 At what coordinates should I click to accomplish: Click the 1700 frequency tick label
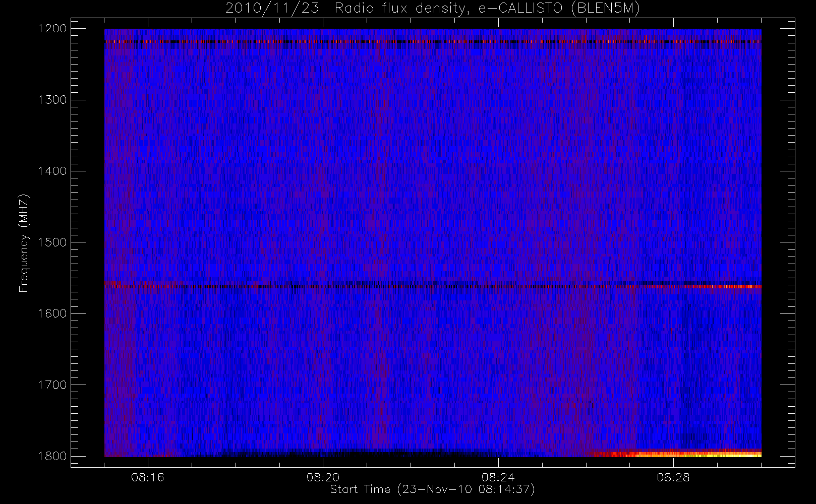(53, 385)
